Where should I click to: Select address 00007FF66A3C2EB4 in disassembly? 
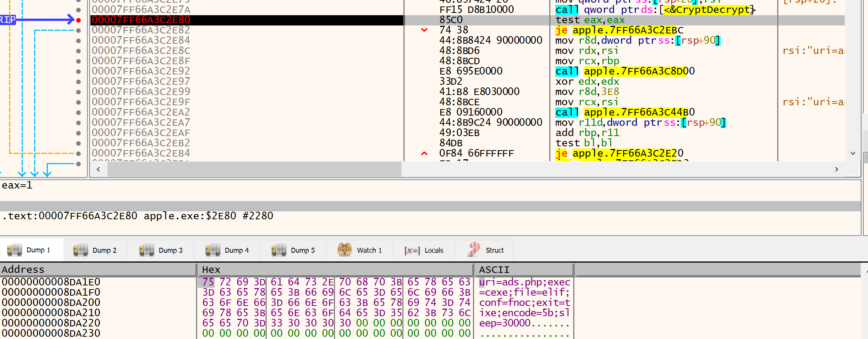(141, 153)
